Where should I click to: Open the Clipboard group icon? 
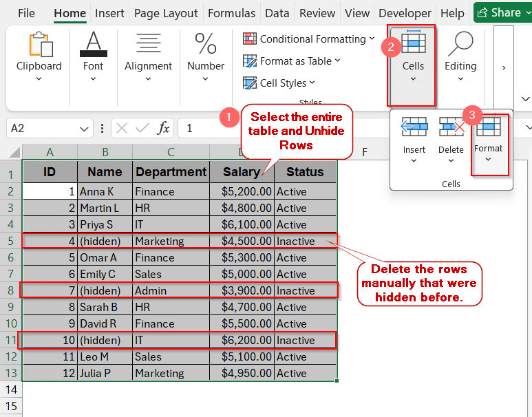coord(39,45)
